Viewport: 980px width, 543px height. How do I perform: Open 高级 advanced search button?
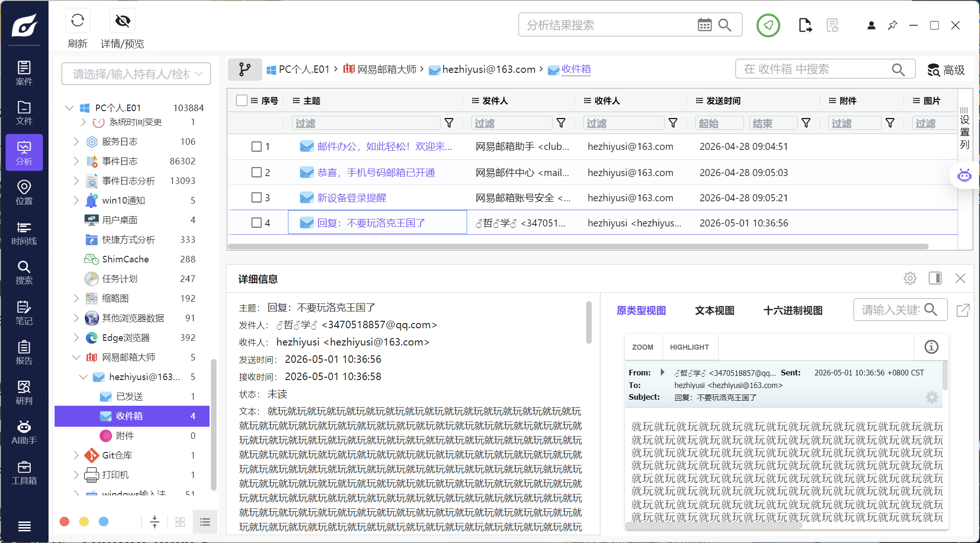coord(946,70)
